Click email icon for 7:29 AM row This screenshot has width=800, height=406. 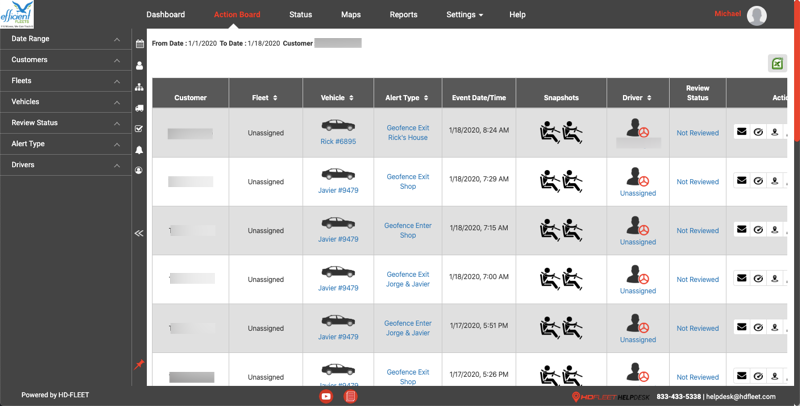click(742, 181)
